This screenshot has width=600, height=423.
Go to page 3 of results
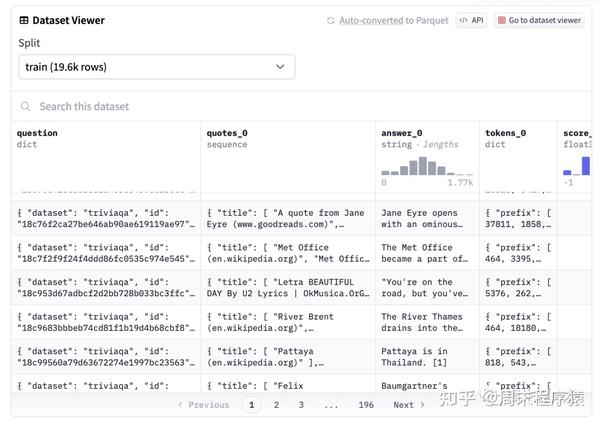pyautogui.click(x=301, y=405)
